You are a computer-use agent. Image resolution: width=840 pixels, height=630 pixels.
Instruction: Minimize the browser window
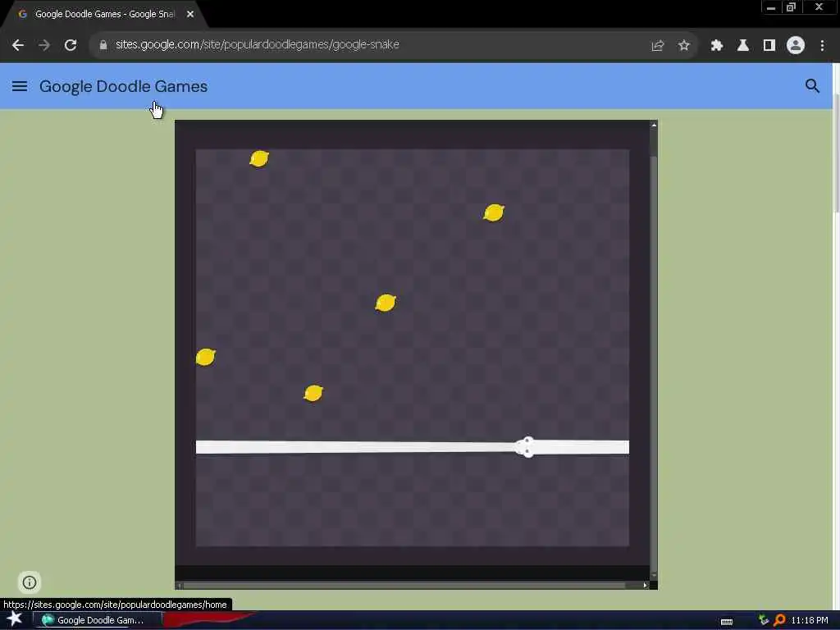(771, 7)
